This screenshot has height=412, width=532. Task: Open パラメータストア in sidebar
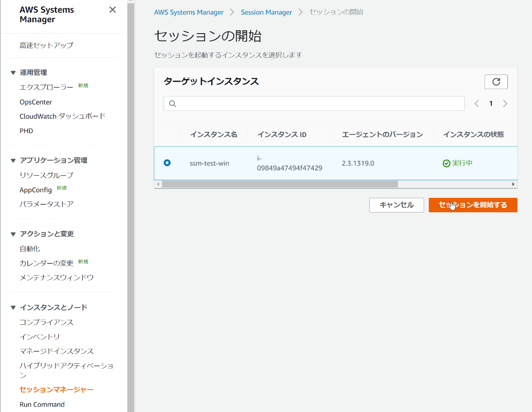pyautogui.click(x=46, y=204)
